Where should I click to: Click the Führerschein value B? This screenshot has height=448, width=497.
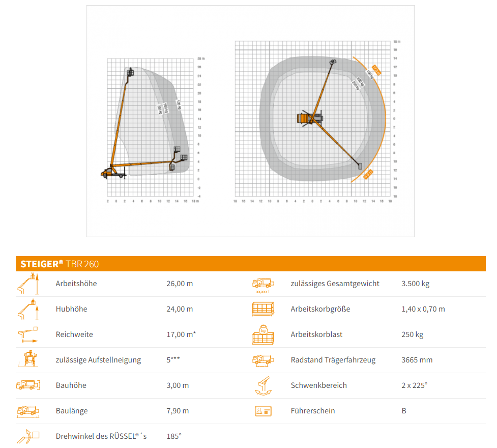[x=404, y=411]
